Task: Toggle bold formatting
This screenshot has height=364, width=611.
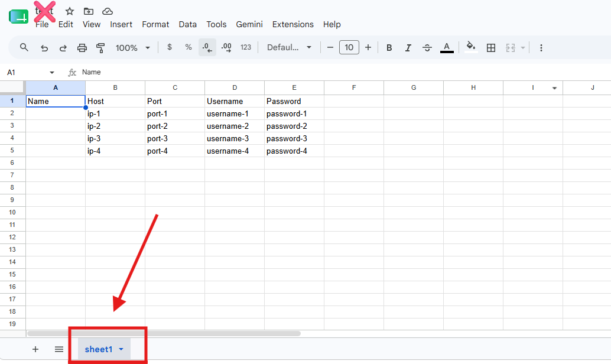Action: tap(389, 47)
